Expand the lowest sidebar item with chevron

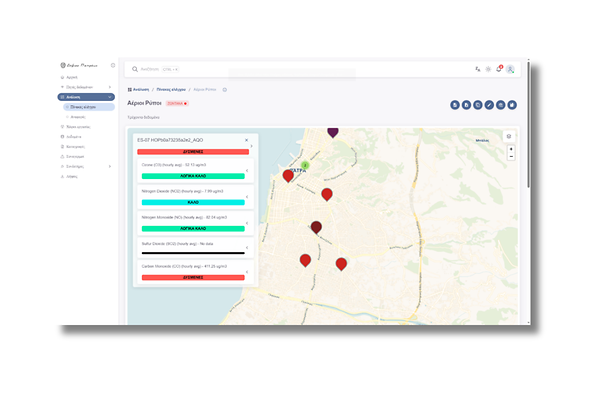86,166
